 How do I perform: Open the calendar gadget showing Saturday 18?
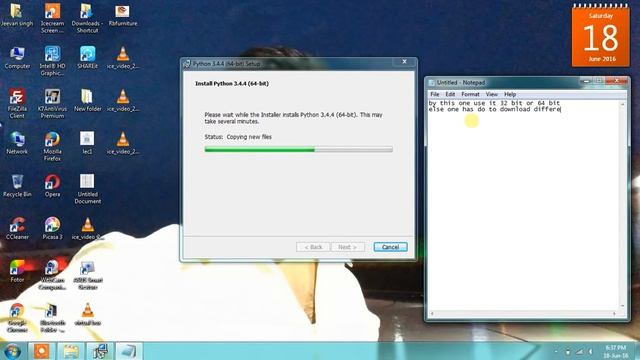[x=600, y=36]
